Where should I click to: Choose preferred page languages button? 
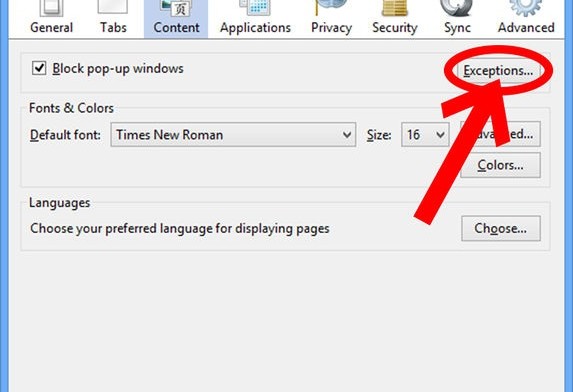[501, 228]
